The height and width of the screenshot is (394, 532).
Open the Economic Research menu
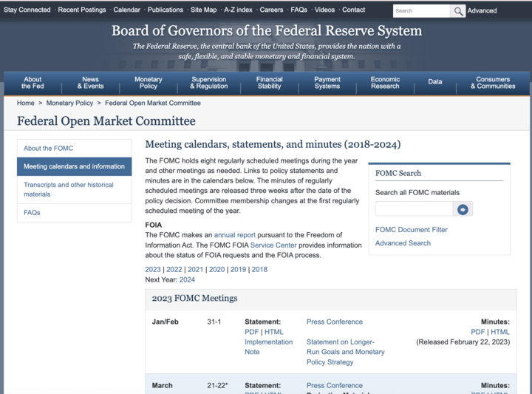click(385, 83)
